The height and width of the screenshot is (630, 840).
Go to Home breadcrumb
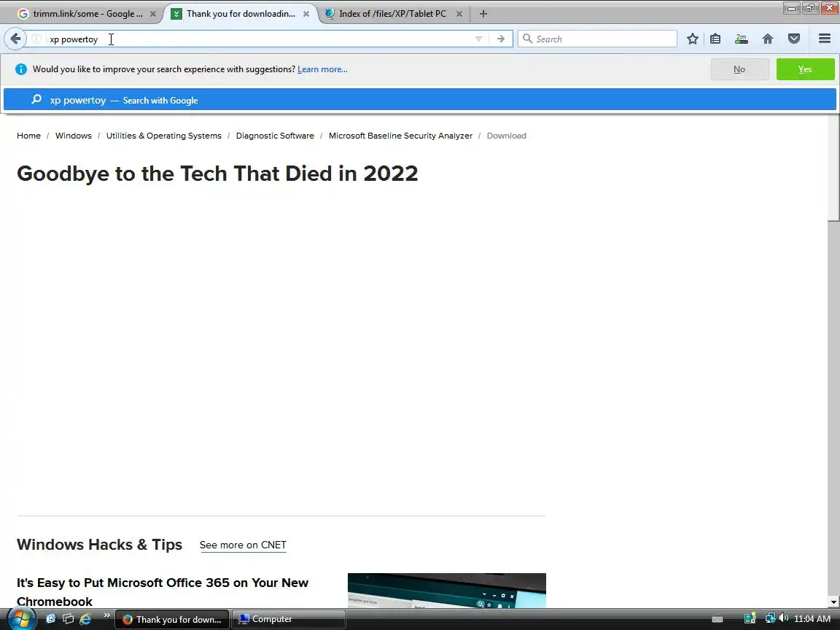(28, 136)
